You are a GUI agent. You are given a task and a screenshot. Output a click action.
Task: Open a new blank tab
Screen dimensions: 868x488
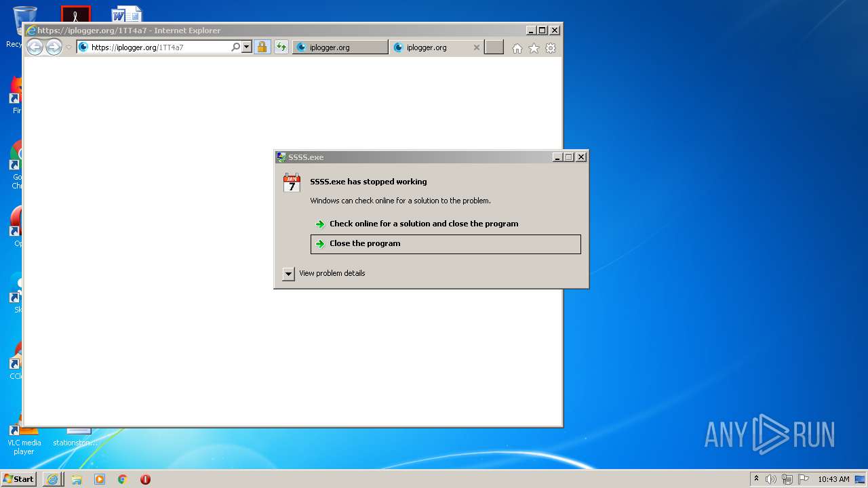494,47
